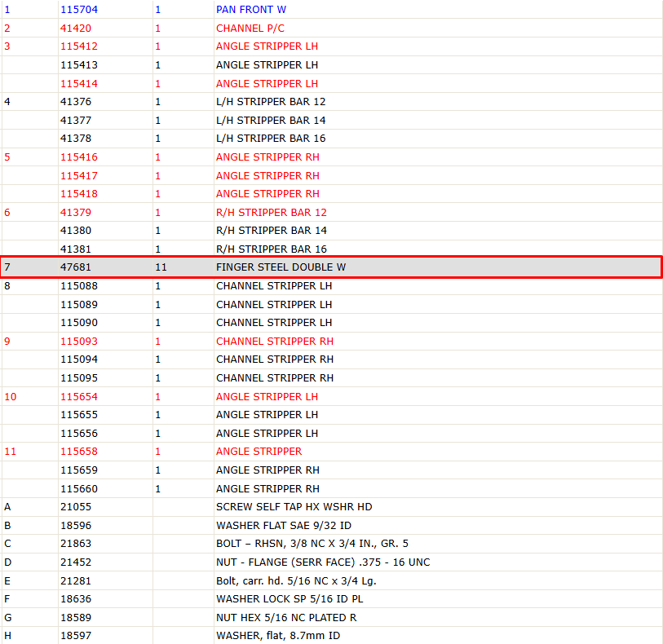Click part number 115417
The image size is (663, 644).
click(x=79, y=176)
